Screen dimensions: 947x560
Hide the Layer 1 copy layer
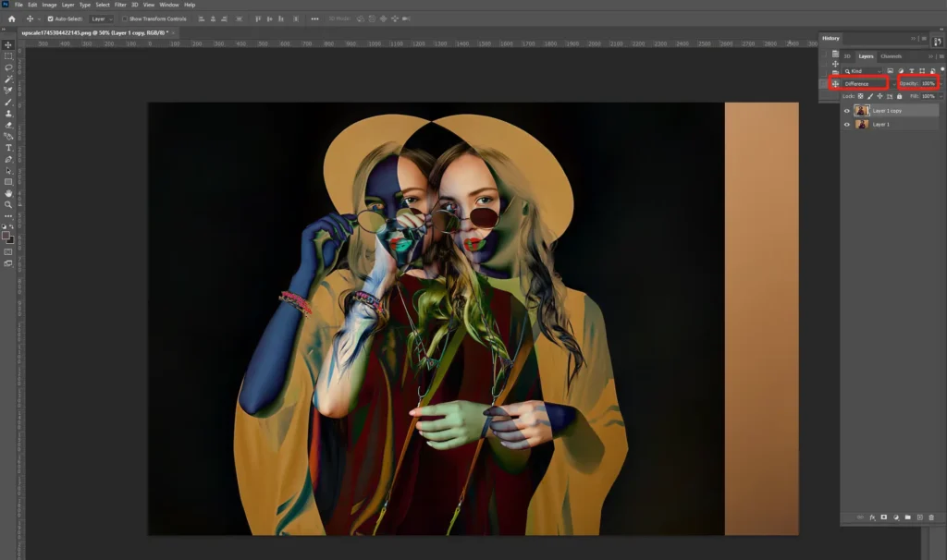tap(847, 111)
